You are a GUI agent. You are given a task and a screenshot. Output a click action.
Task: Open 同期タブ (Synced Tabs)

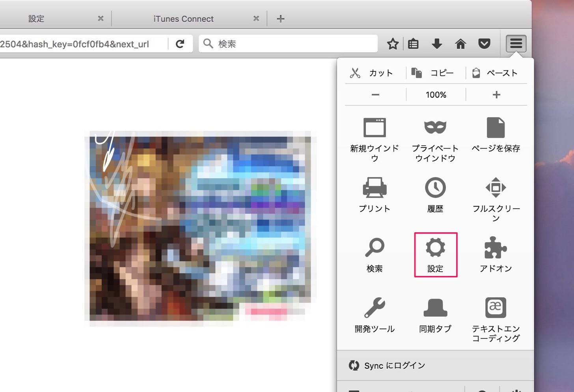coord(435,315)
